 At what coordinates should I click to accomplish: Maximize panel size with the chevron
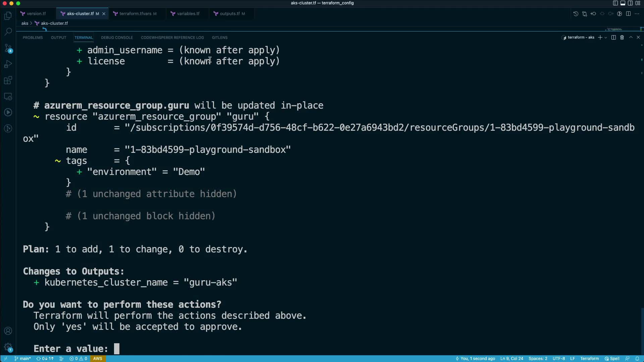pyautogui.click(x=631, y=38)
